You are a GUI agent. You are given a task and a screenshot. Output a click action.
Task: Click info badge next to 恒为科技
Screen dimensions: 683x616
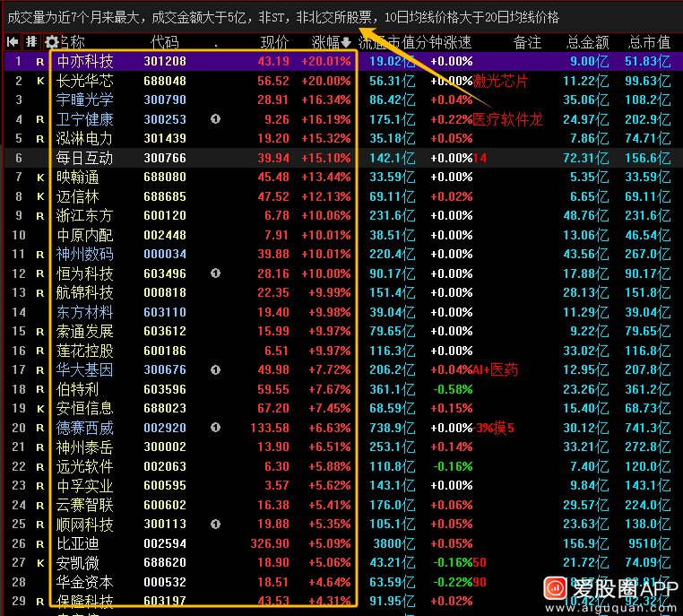[x=215, y=273]
